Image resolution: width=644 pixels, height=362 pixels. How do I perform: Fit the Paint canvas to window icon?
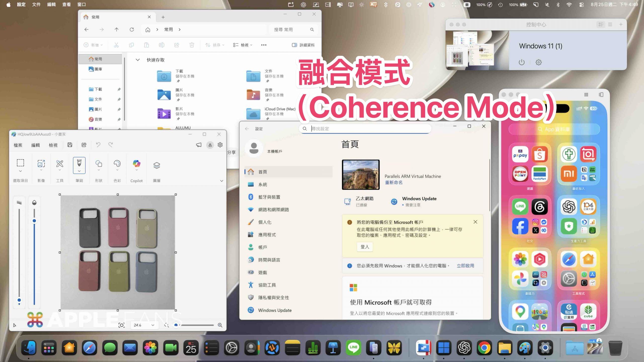pos(122,325)
